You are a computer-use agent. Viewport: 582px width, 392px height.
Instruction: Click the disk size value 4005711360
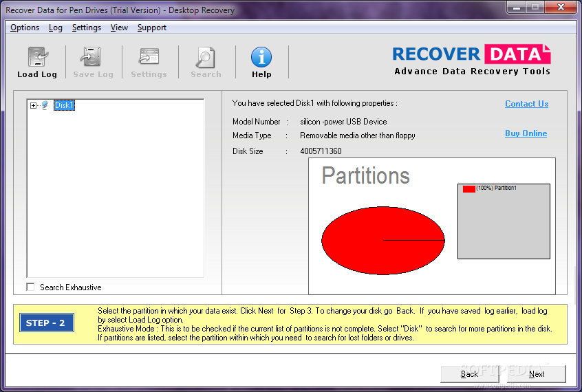tap(321, 151)
